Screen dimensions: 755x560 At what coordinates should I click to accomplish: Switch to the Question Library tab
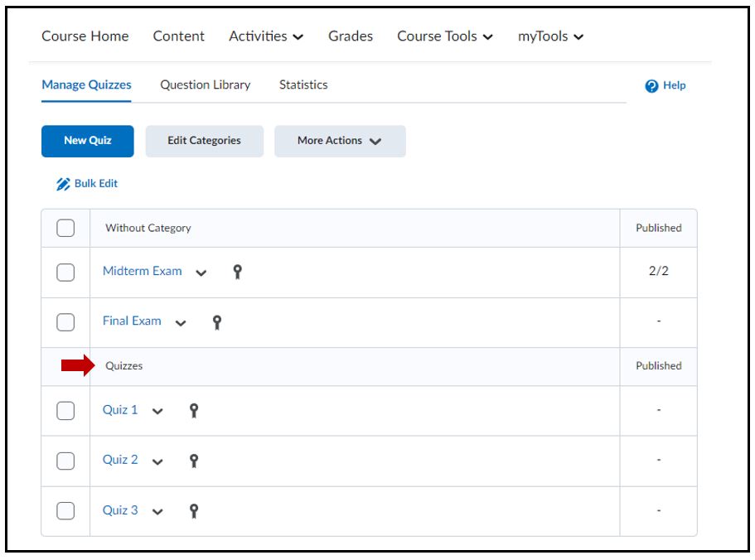tap(205, 84)
